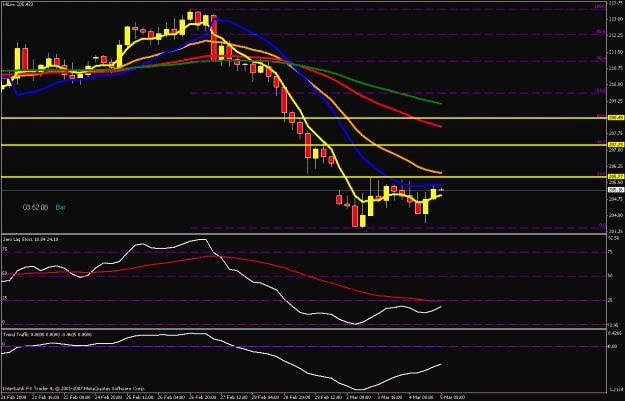Select the 23.6 Fibonacci level label
Viewport: 625px width, 401px height.
tap(601, 174)
